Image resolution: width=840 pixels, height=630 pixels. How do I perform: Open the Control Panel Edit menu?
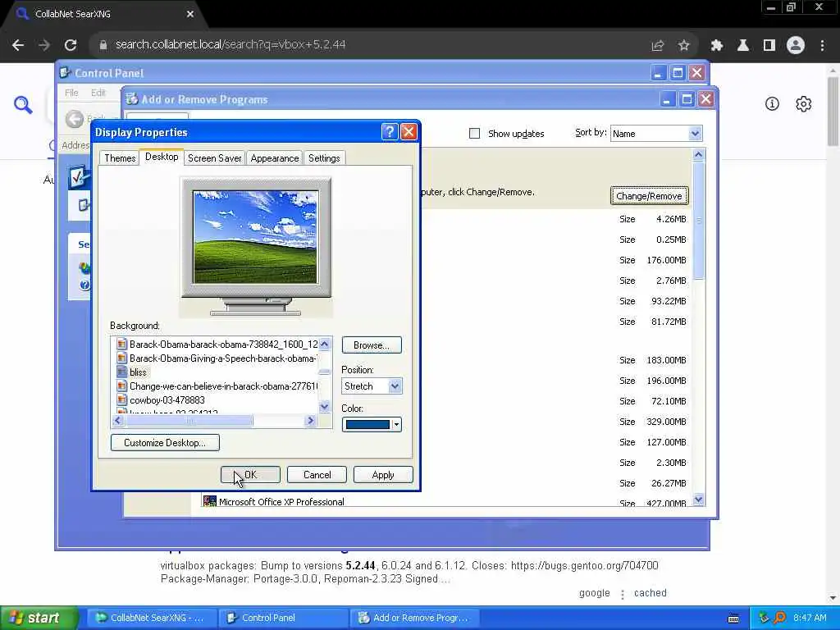coord(98,93)
